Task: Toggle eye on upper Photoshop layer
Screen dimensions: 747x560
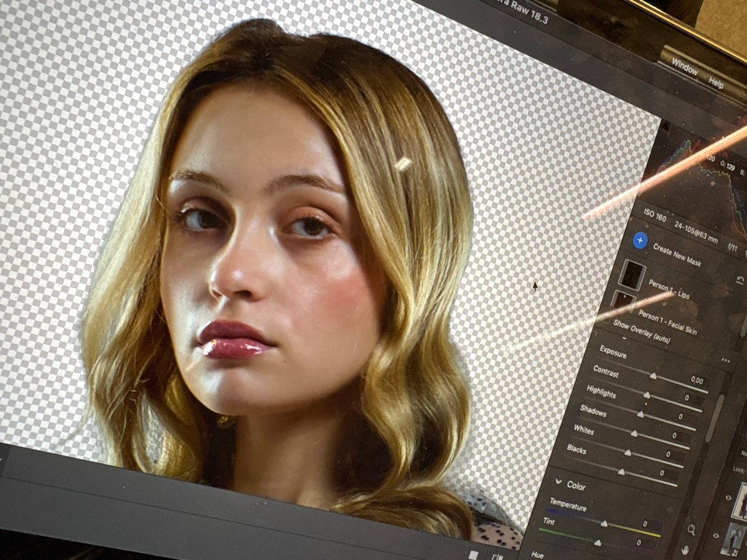Action: pos(728,498)
